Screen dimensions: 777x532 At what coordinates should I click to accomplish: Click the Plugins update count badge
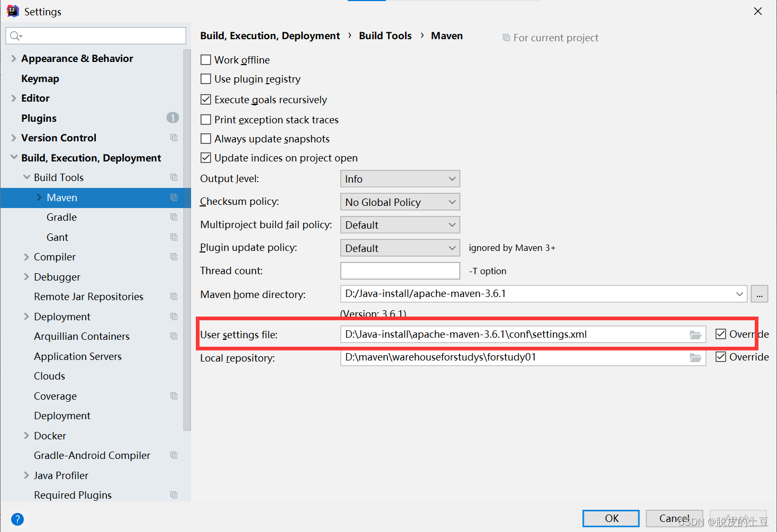[173, 118]
